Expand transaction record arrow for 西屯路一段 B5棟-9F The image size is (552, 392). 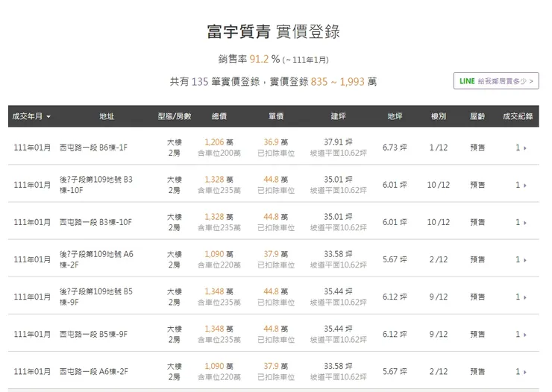click(x=525, y=335)
